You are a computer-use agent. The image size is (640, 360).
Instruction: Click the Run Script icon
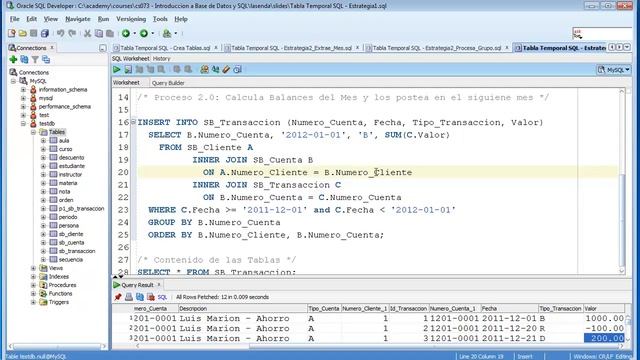128,69
